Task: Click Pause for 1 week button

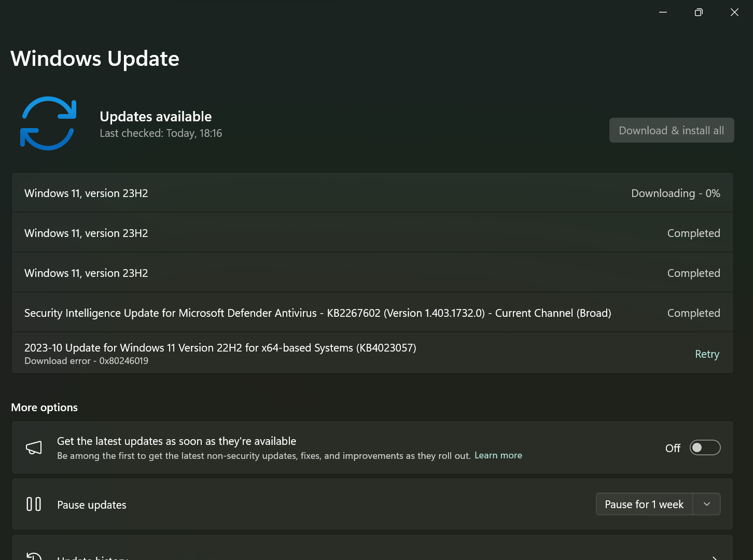Action: tap(645, 504)
